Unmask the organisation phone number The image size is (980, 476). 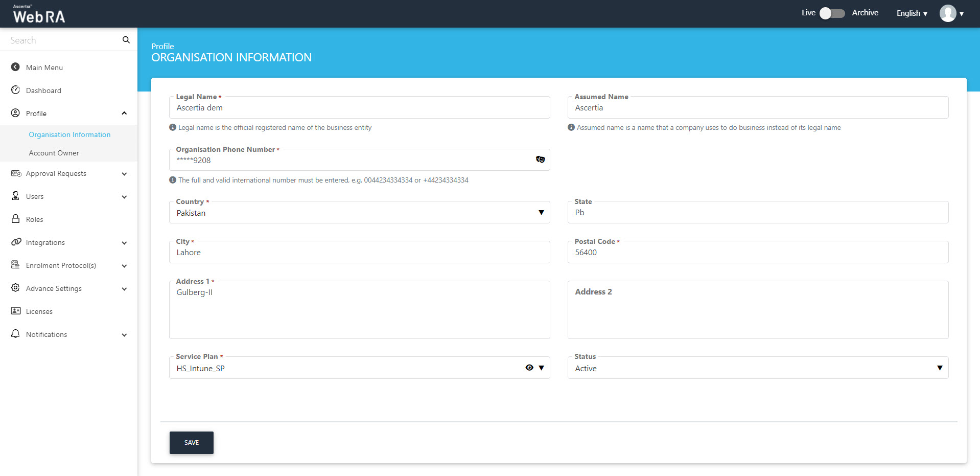point(540,160)
